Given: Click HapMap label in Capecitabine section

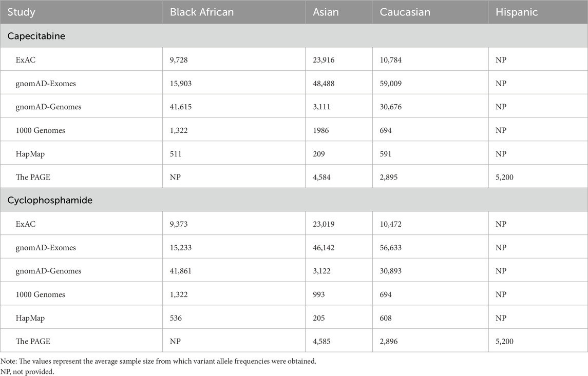Looking at the screenshot, I should pyautogui.click(x=30, y=154).
